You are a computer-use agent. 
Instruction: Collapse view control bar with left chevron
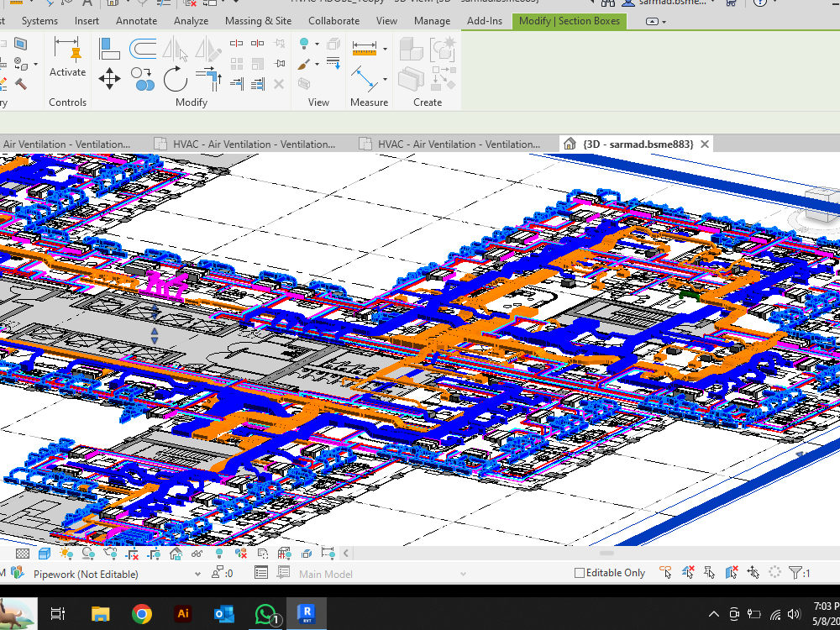click(x=345, y=554)
